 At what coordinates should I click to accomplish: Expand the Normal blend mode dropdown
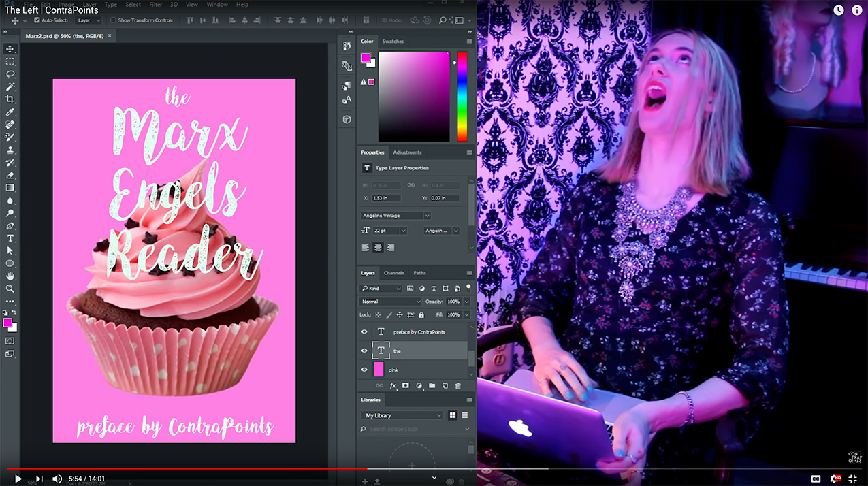(391, 302)
